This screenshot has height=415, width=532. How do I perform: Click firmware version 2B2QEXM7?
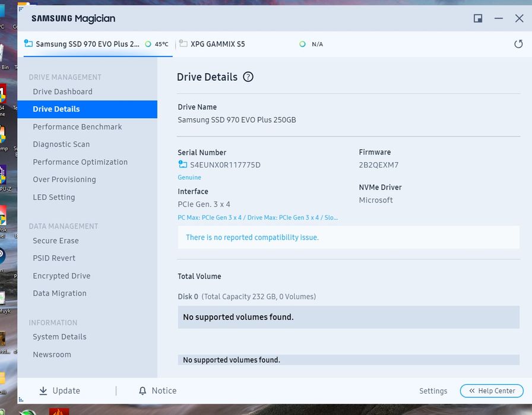click(x=379, y=165)
